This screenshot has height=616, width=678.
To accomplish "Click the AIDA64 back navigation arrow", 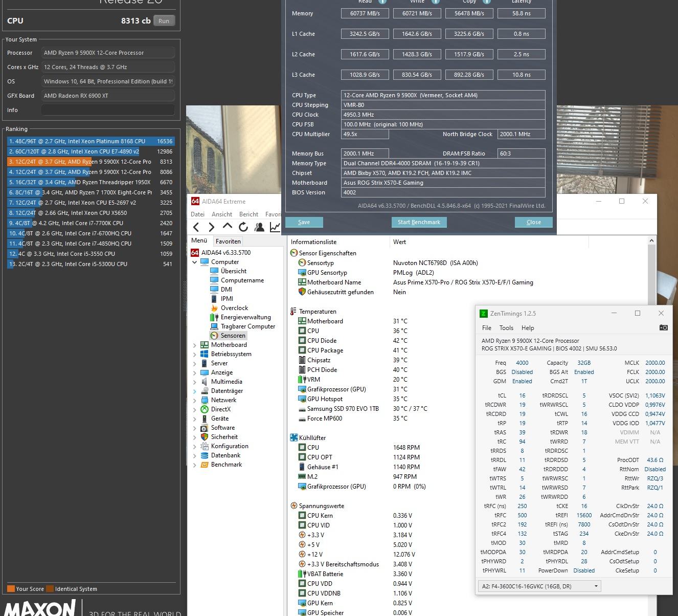I will [196, 227].
